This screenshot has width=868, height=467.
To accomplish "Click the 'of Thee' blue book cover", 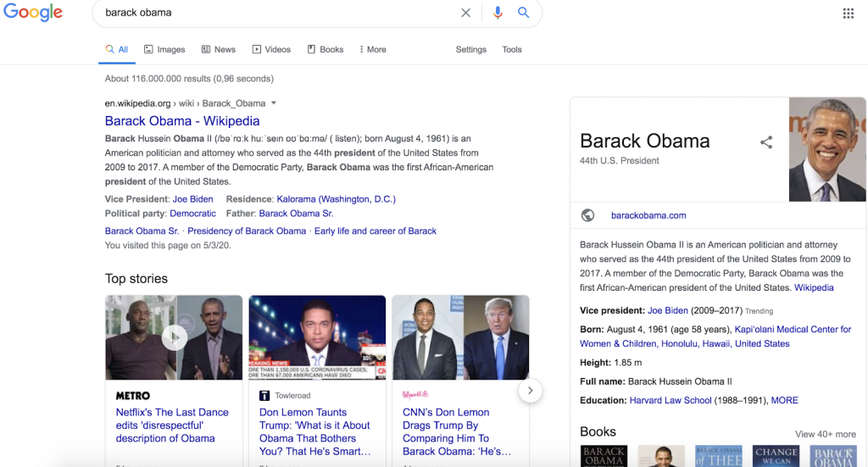I will coord(719,456).
